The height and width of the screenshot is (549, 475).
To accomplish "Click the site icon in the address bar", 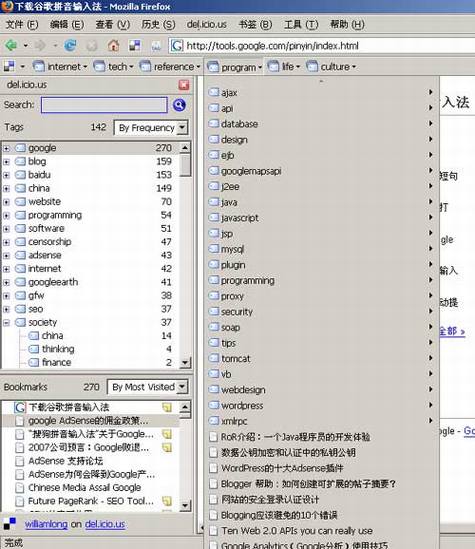I will coord(177,46).
